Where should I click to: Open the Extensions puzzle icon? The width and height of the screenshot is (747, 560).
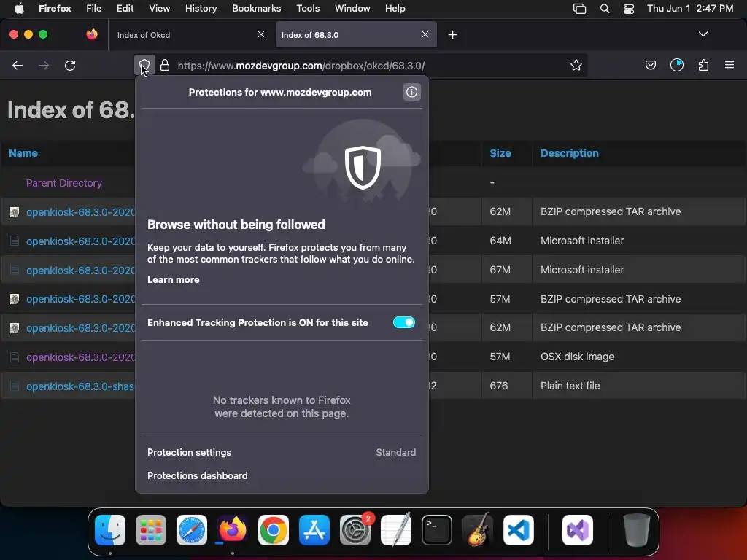point(703,65)
